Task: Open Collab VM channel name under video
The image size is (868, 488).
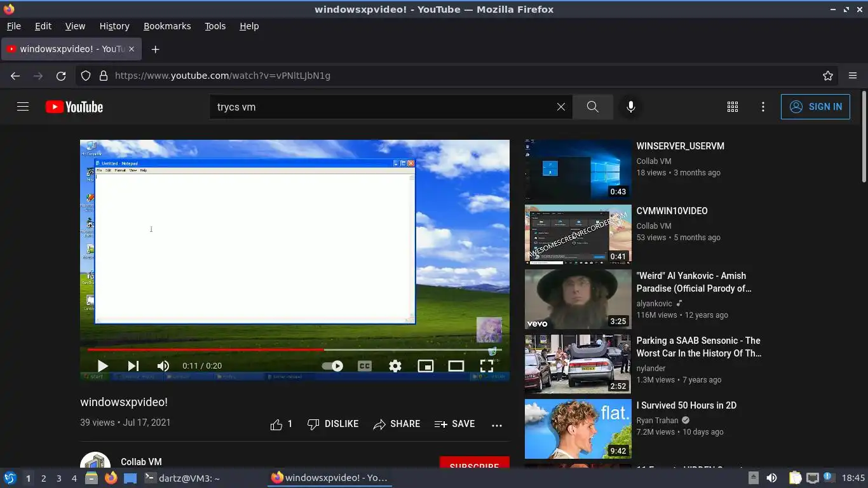Action: [141, 462]
